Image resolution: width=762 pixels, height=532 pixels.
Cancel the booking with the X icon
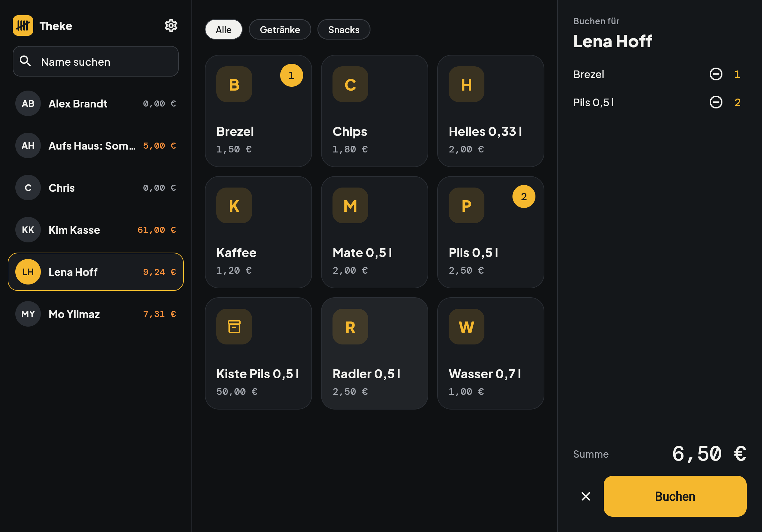click(586, 496)
